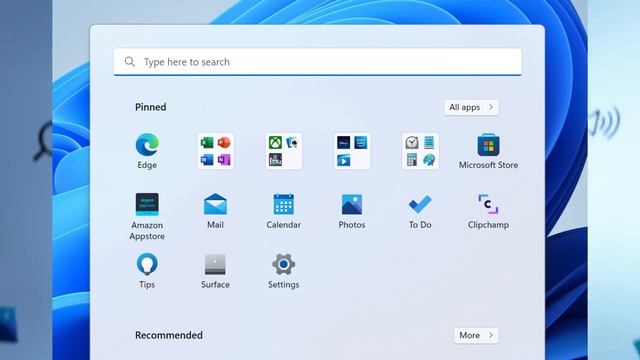Image resolution: width=640 pixels, height=360 pixels.
Task: Open the utilities folder with Clock and Calculator
Action: 420,151
